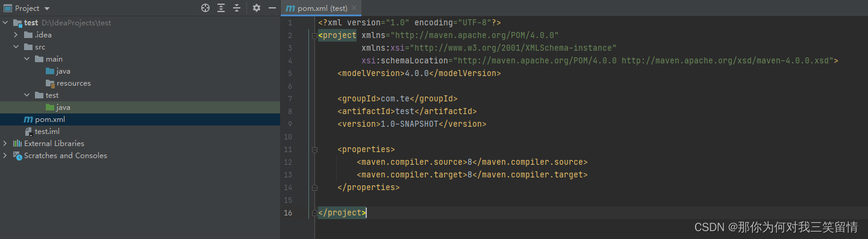This screenshot has height=239, width=868.
Task: Click the fold end marker at line 14
Action: point(314,188)
